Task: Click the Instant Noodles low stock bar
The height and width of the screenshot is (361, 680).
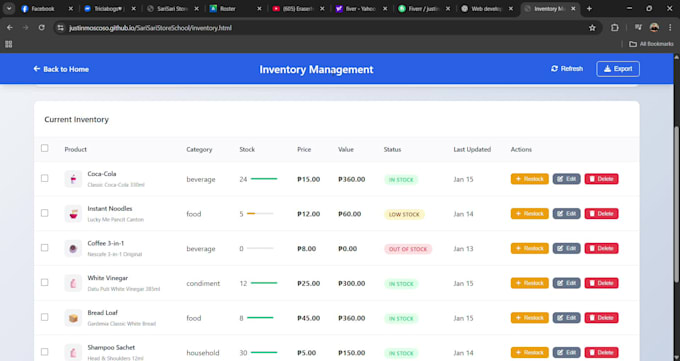Action: click(x=260, y=213)
